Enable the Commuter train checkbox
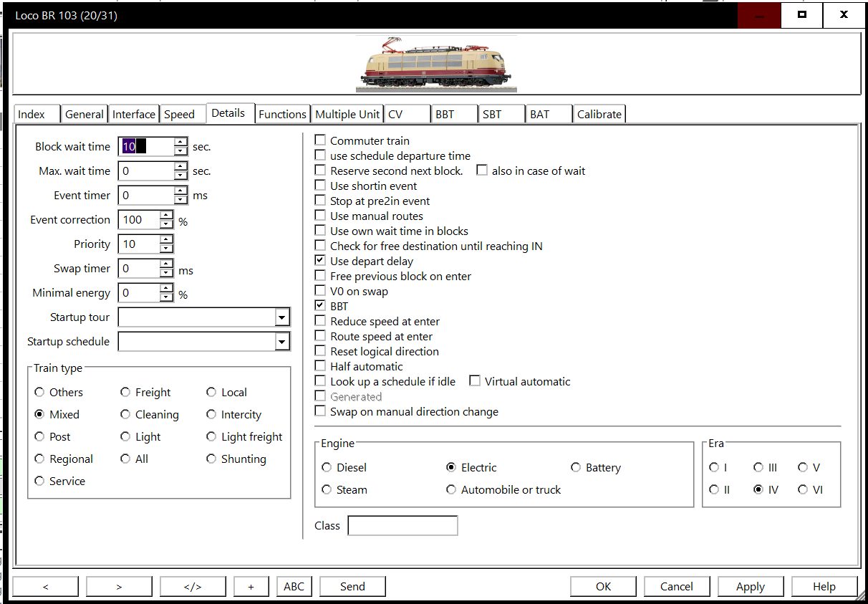Image resolution: width=868 pixels, height=604 pixels. click(320, 140)
